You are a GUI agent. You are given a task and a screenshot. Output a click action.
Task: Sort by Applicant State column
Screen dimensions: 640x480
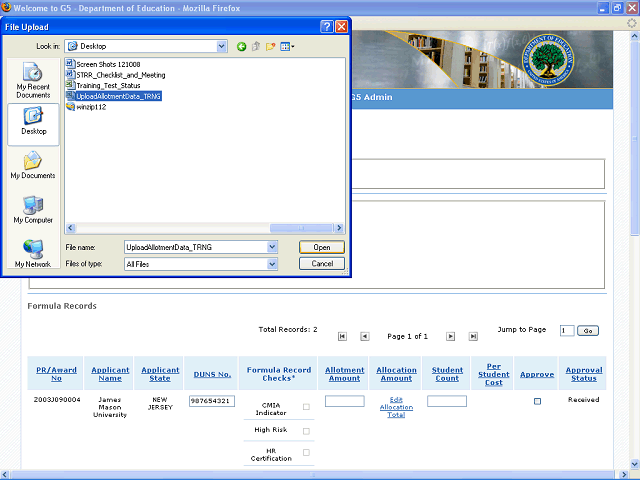tap(160, 374)
